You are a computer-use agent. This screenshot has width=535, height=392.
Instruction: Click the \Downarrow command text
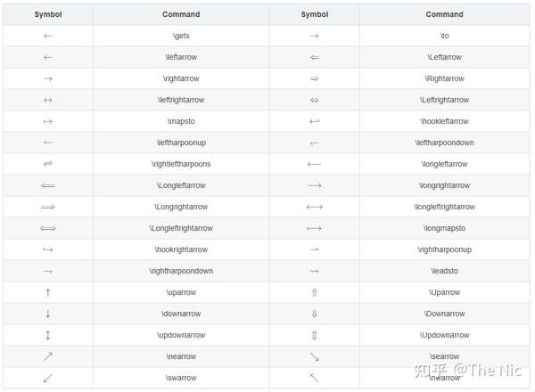click(x=444, y=314)
